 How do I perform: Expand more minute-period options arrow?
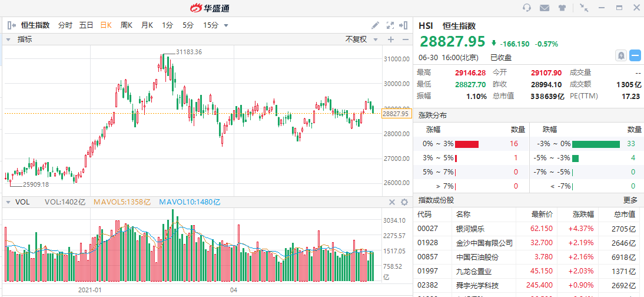click(226, 25)
